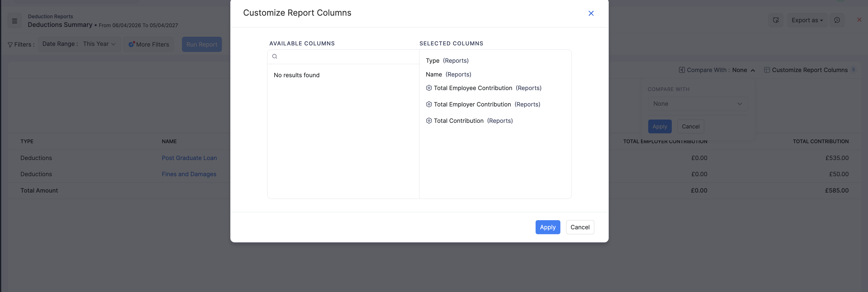The image size is (868, 292).
Task: Click the report history clock icon
Action: coord(837,20)
